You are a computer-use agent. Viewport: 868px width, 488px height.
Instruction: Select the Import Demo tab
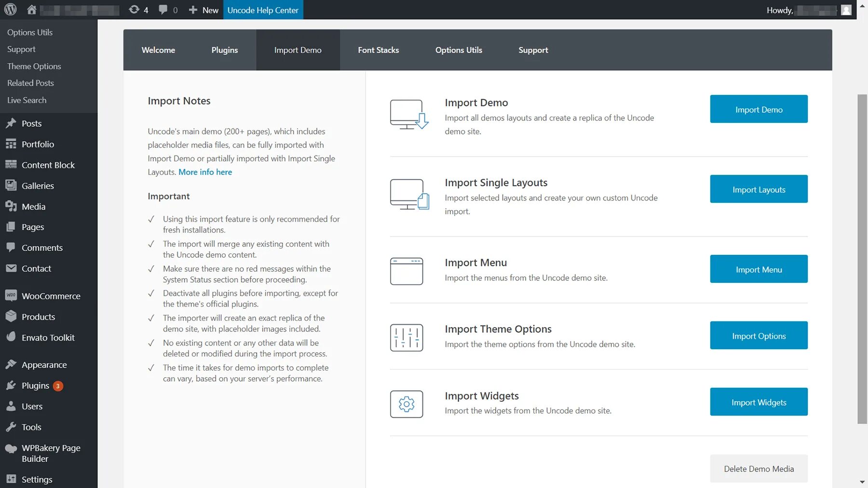pos(298,50)
